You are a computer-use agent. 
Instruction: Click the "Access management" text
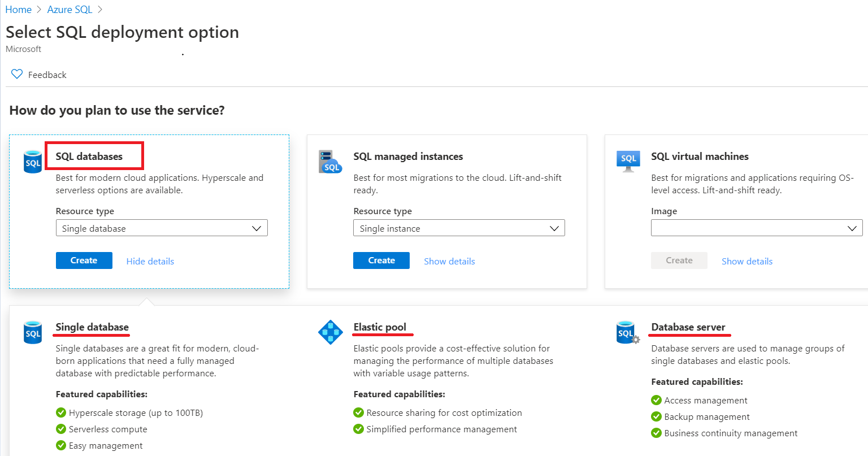pos(706,401)
